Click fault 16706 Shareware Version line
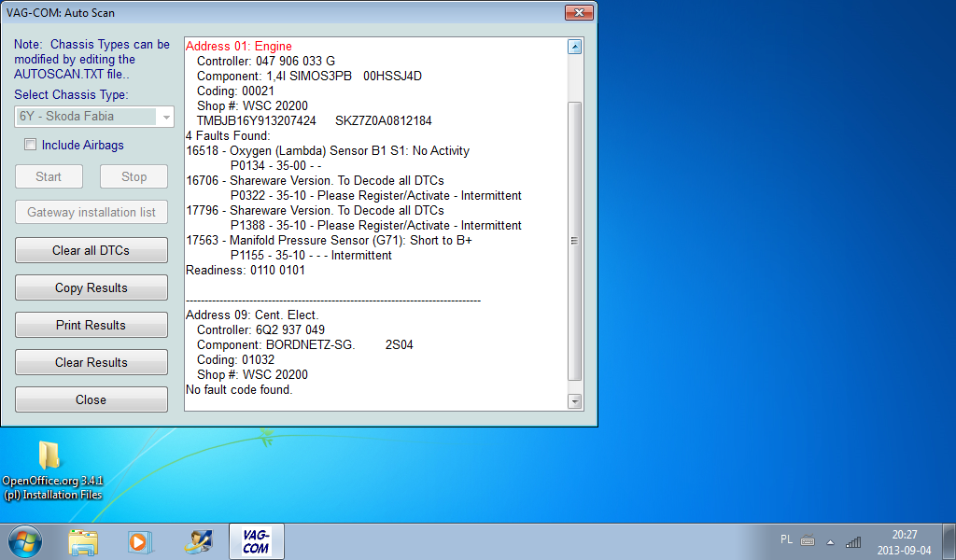 (316, 180)
